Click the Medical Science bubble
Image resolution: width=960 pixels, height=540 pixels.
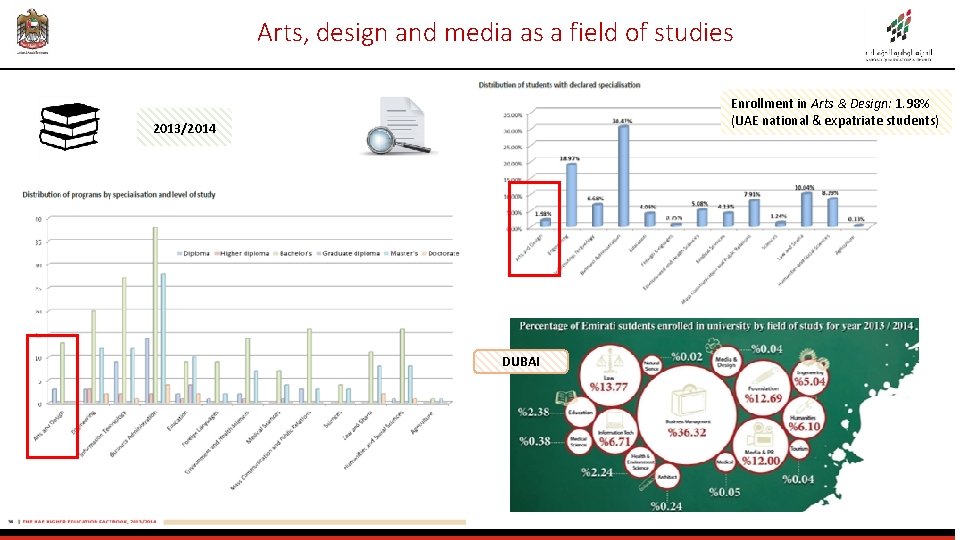tap(579, 441)
